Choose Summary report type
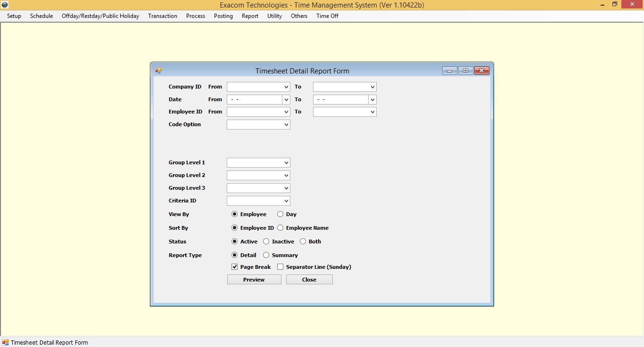The width and height of the screenshot is (644, 347). click(266, 255)
